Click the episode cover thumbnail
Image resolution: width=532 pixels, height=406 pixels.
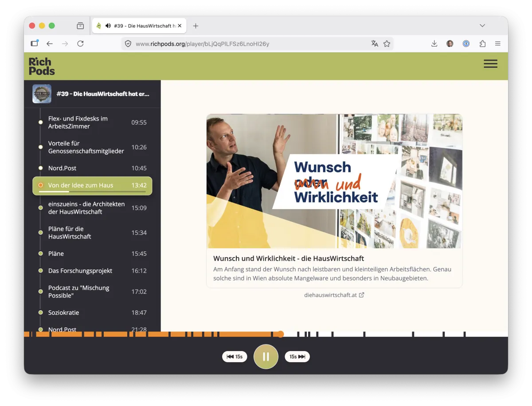click(42, 94)
